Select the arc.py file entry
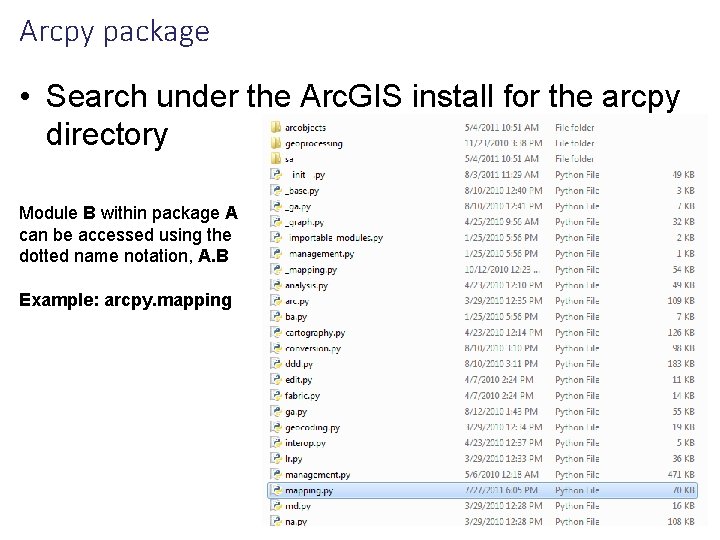This screenshot has height=540, width=720. click(x=297, y=301)
